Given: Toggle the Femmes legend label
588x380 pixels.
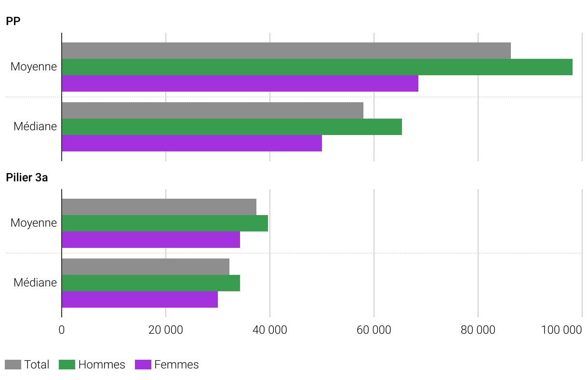Looking at the screenshot, I should click(176, 365).
